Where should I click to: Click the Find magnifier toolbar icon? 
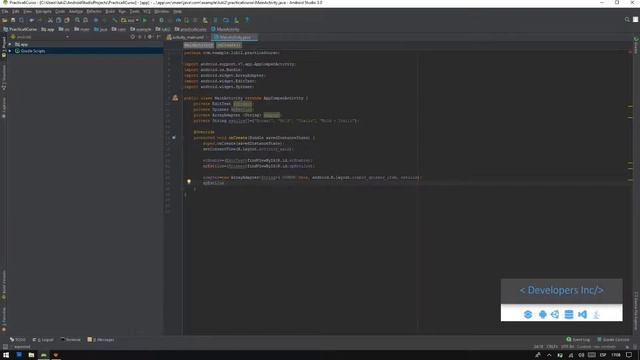tap(77, 20)
